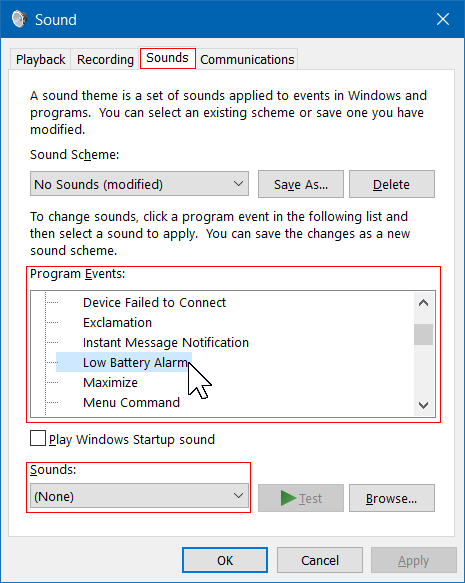Click the green Test play button
Viewport: 465px width, 583px height.
click(x=301, y=498)
